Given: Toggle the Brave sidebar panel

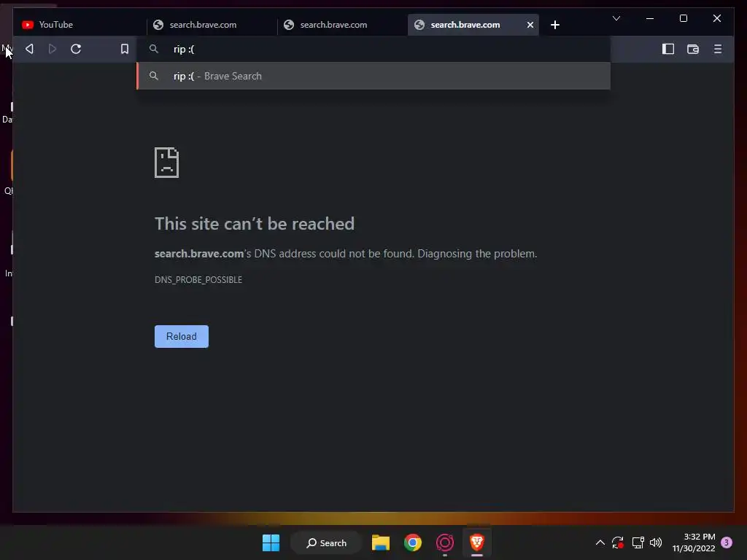Looking at the screenshot, I should (668, 49).
